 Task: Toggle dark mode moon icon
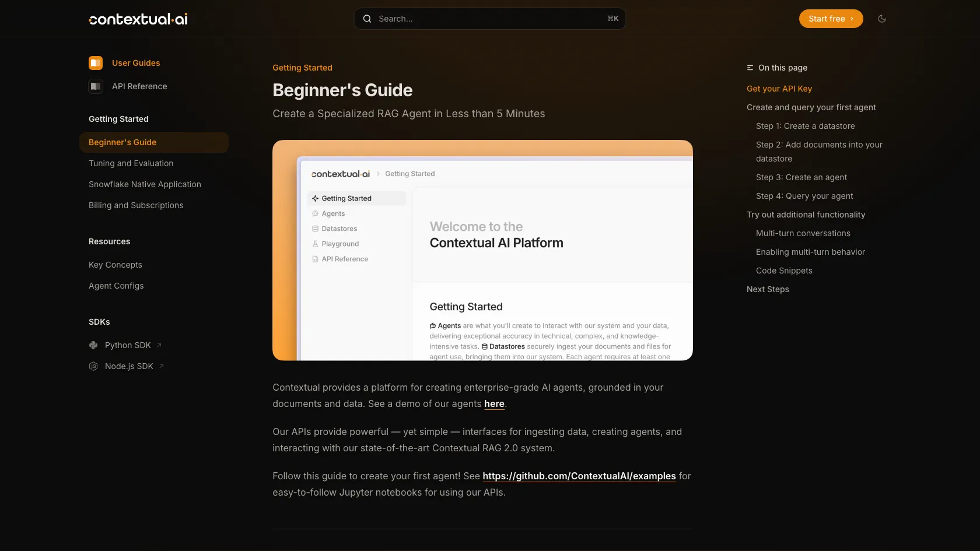tap(882, 19)
